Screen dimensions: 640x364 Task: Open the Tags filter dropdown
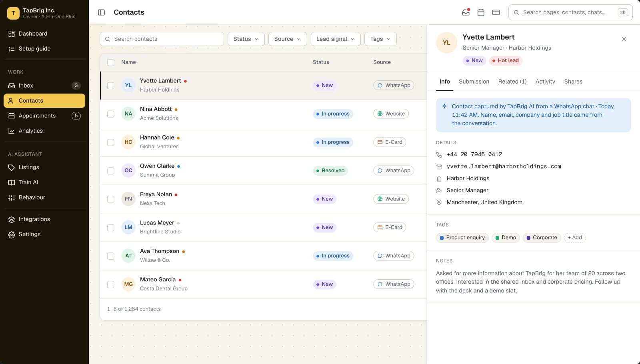pos(380,39)
